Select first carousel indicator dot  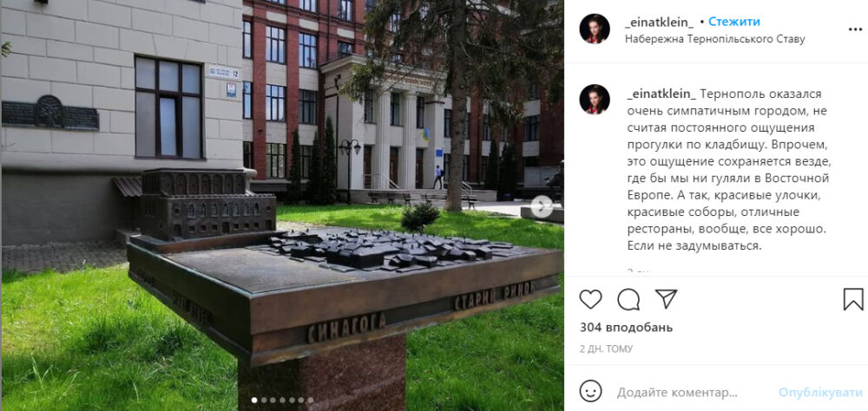[254, 400]
